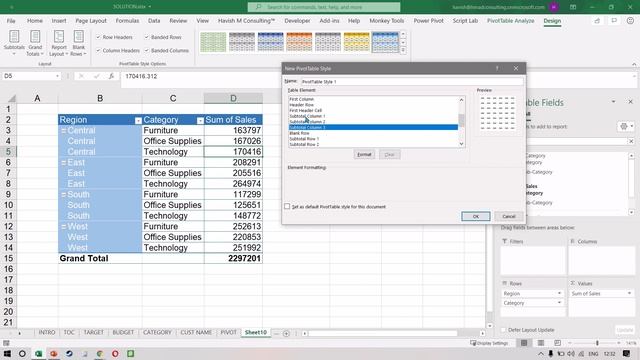Open Category field dropdown in Rows area
Image resolution: width=640 pixels, height=360 pixels.
[559, 303]
